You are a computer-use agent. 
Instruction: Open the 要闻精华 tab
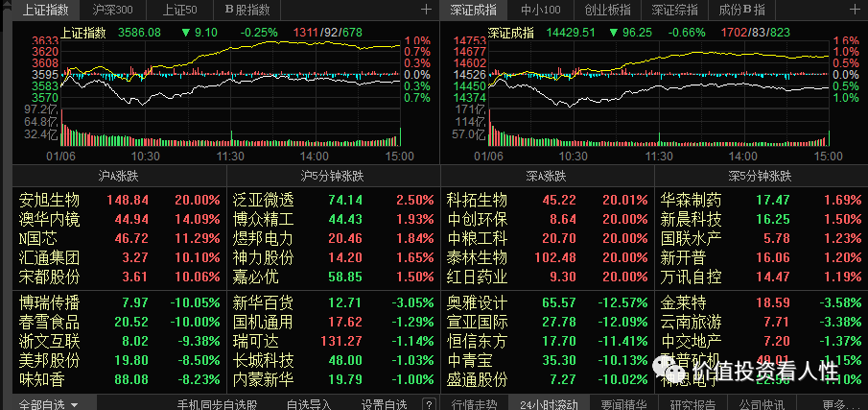pyautogui.click(x=624, y=404)
